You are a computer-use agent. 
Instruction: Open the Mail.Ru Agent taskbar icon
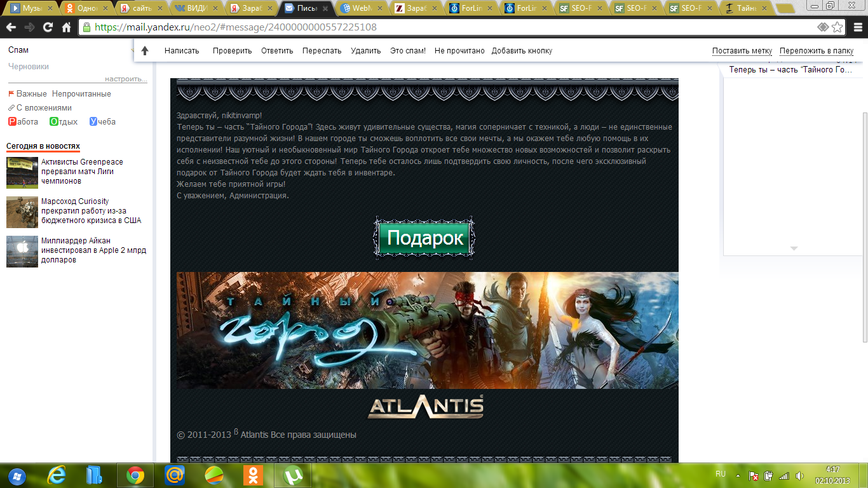click(174, 475)
